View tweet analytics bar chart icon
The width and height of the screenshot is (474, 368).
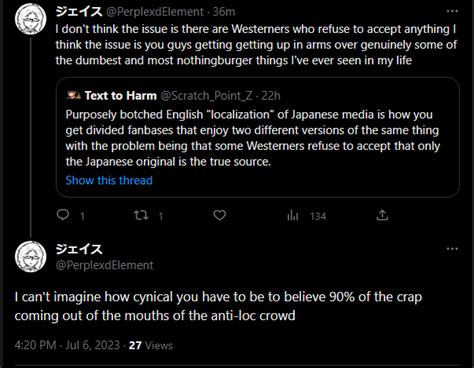[x=293, y=216]
